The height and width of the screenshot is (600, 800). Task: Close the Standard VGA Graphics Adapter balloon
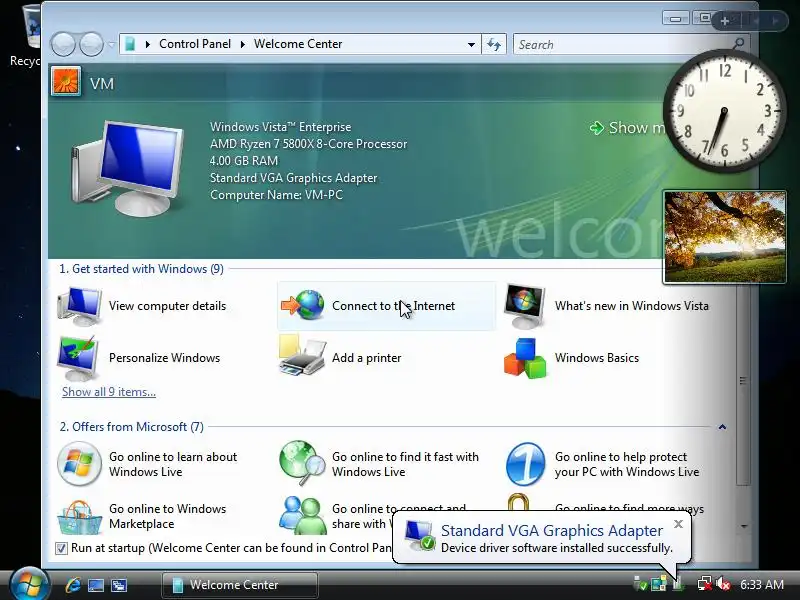[x=678, y=524]
